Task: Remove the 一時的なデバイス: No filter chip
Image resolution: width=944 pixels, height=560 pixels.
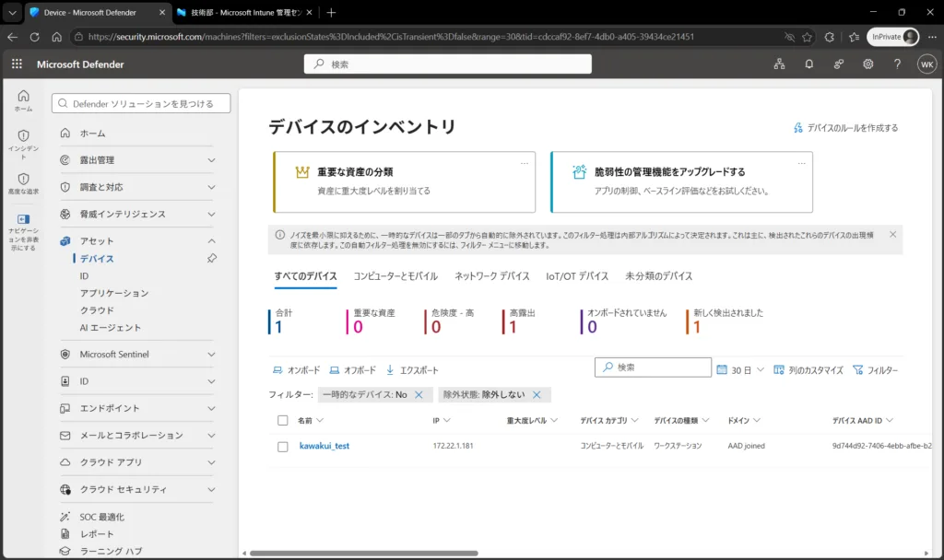Action: click(x=419, y=394)
